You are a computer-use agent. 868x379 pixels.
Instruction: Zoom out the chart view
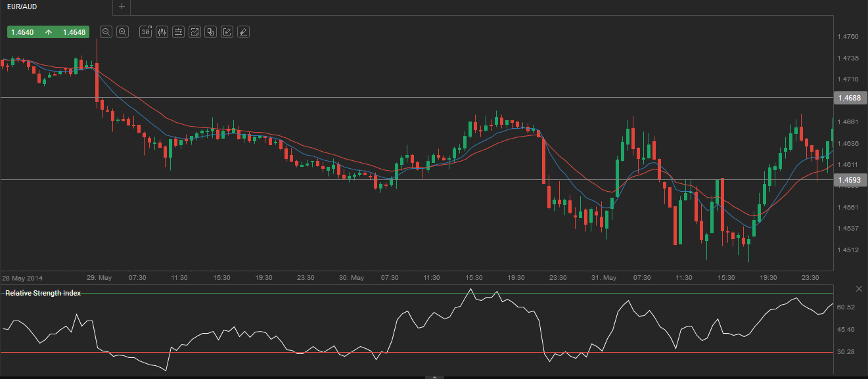(106, 32)
